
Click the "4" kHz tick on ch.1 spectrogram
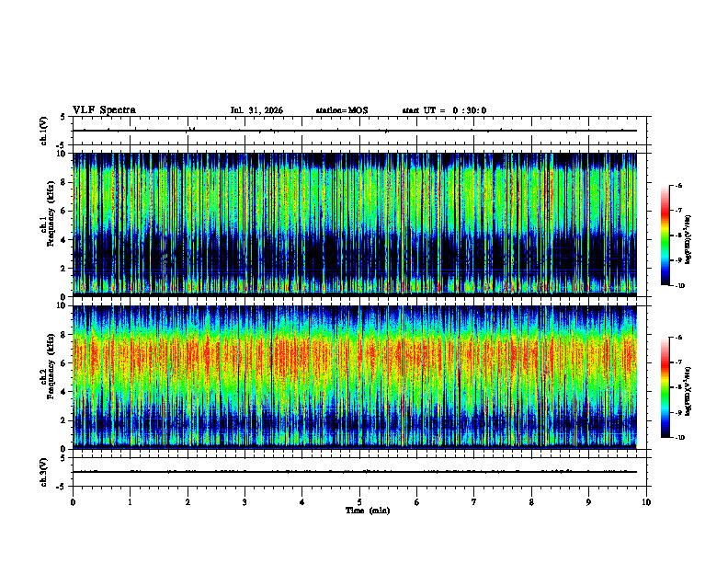[64, 240]
